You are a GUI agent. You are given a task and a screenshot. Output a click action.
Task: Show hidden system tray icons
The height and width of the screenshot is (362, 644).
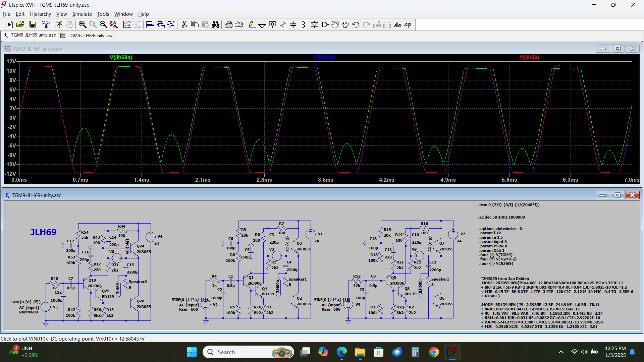(x=561, y=352)
